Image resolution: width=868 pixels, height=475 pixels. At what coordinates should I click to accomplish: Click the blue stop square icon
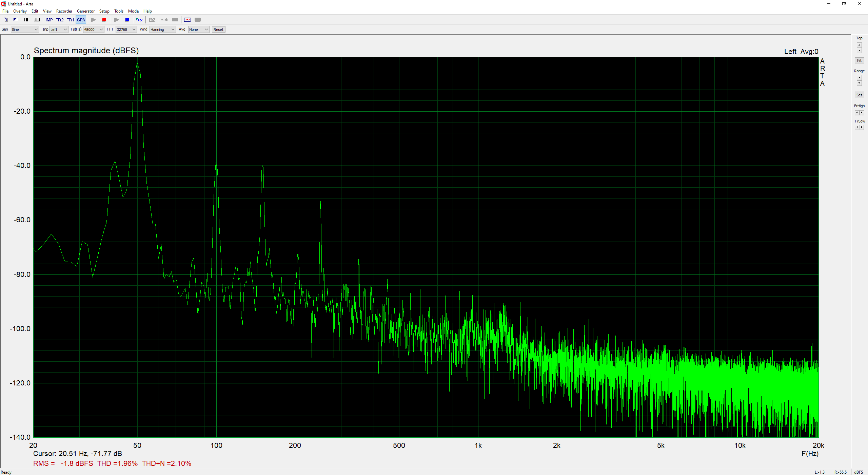127,20
